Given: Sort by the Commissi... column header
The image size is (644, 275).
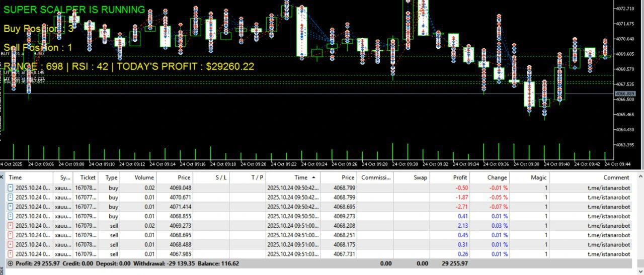Looking at the screenshot, I should click(375, 177).
